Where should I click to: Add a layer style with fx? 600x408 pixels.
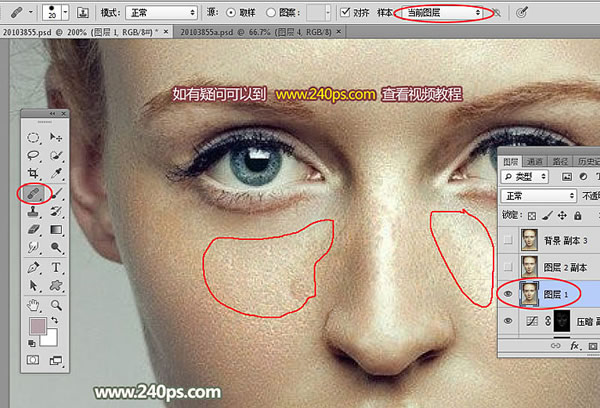click(x=574, y=346)
